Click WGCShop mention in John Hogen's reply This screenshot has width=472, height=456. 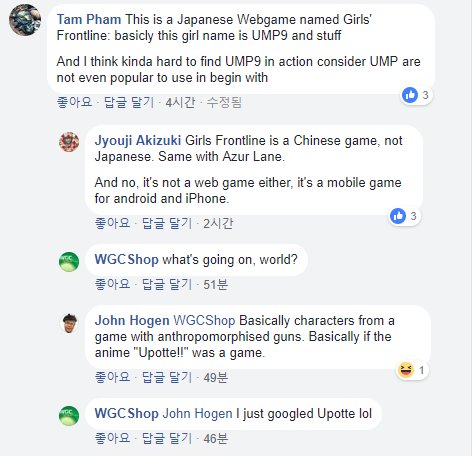click(204, 320)
